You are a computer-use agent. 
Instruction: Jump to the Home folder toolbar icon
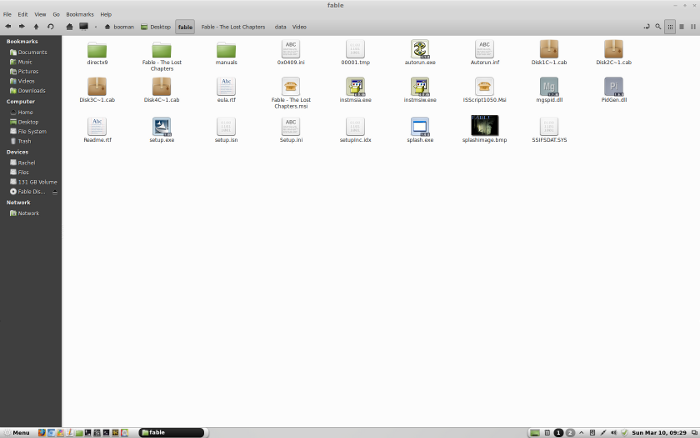pos(69,27)
